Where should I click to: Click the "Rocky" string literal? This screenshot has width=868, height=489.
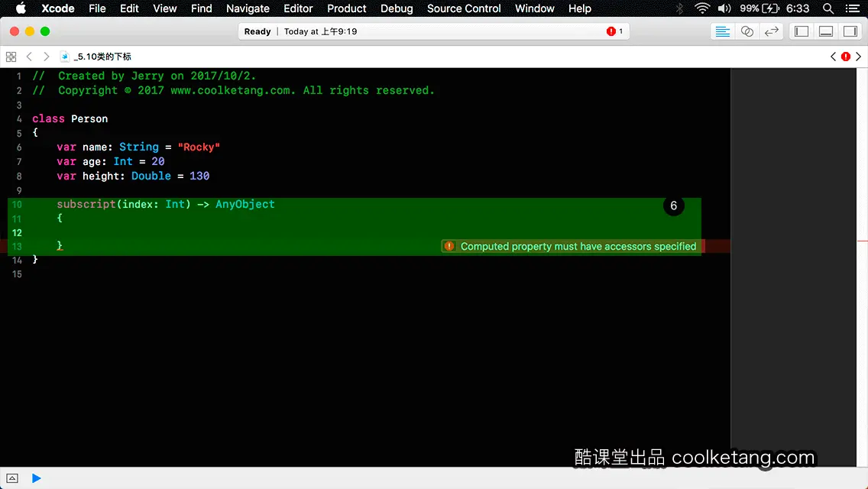(x=199, y=147)
